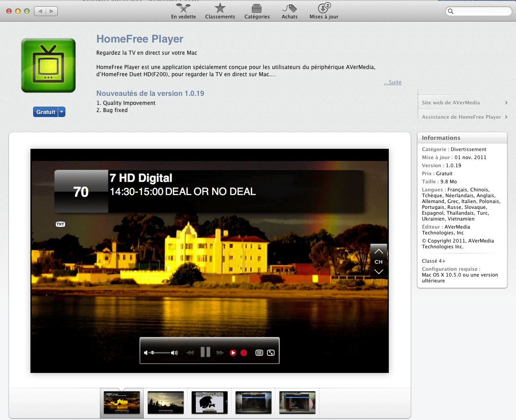Screen dimensions: 516x420
Task: Go forward with the right arrow button
Action: (x=52, y=11)
